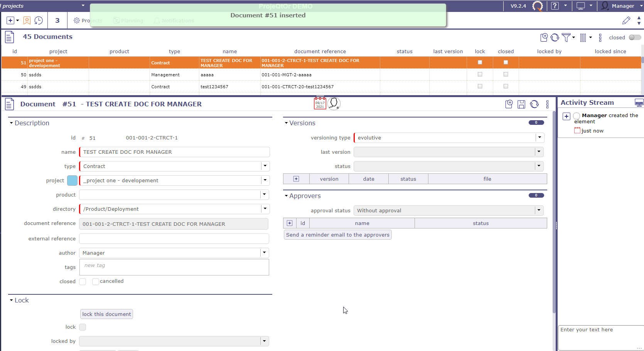Click the blue project color swatch
The image size is (644, 351).
72,180
